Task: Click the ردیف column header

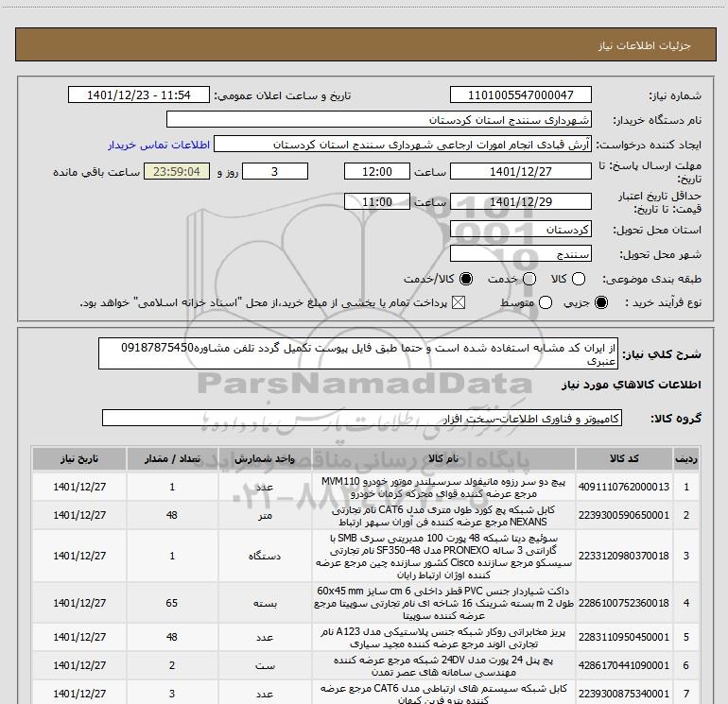Action: click(x=686, y=459)
